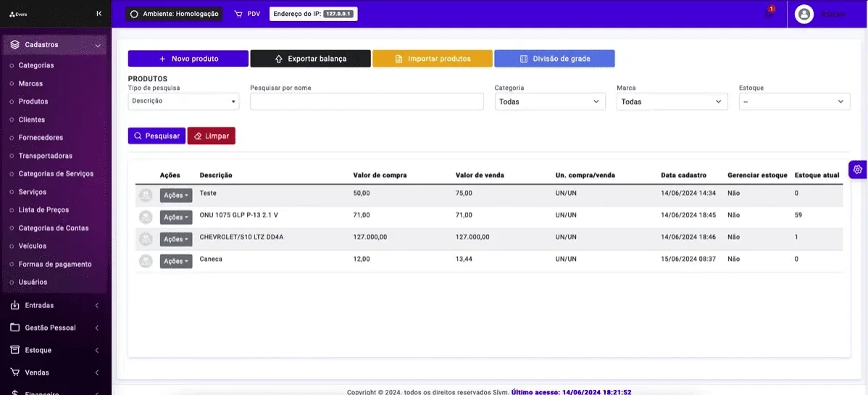Open Lista de Preços
The height and width of the screenshot is (395, 868).
pyautogui.click(x=43, y=210)
